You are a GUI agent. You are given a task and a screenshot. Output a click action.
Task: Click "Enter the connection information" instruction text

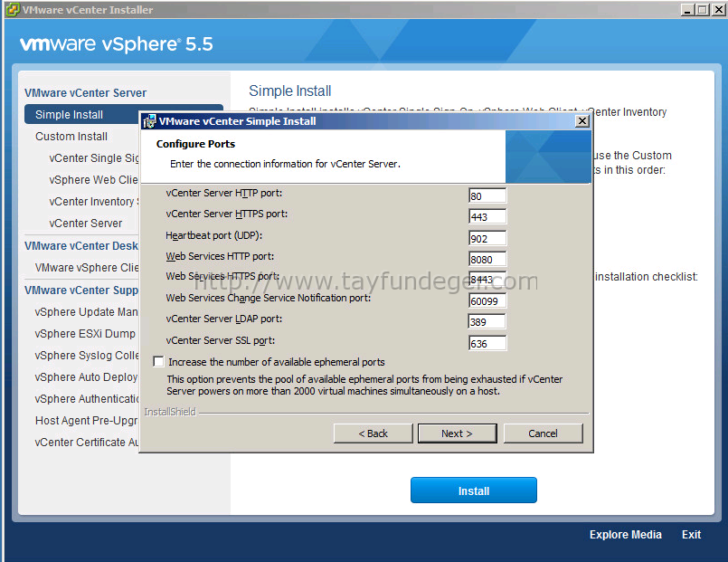(285, 164)
